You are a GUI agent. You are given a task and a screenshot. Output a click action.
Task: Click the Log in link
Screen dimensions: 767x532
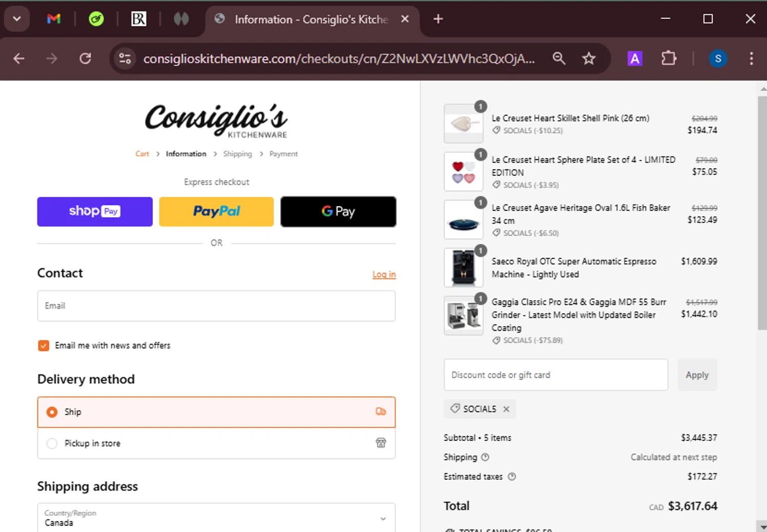384,274
